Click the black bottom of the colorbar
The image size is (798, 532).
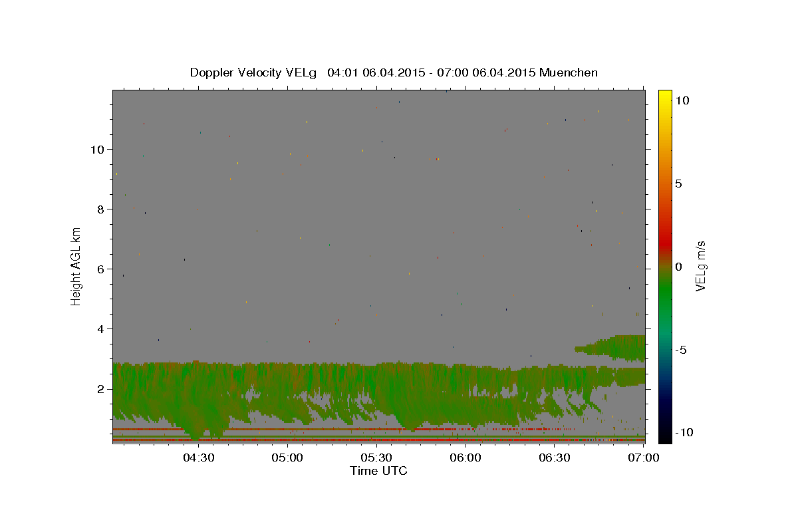[665, 436]
